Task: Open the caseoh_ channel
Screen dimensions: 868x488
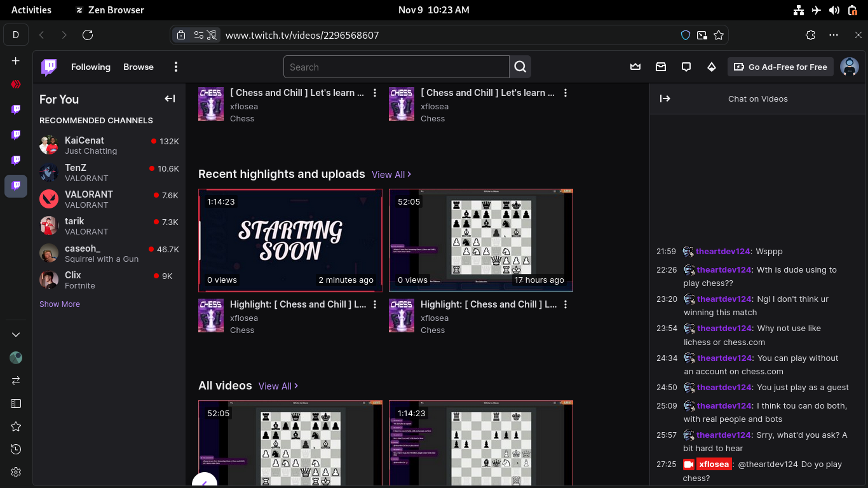Action: coord(109,253)
